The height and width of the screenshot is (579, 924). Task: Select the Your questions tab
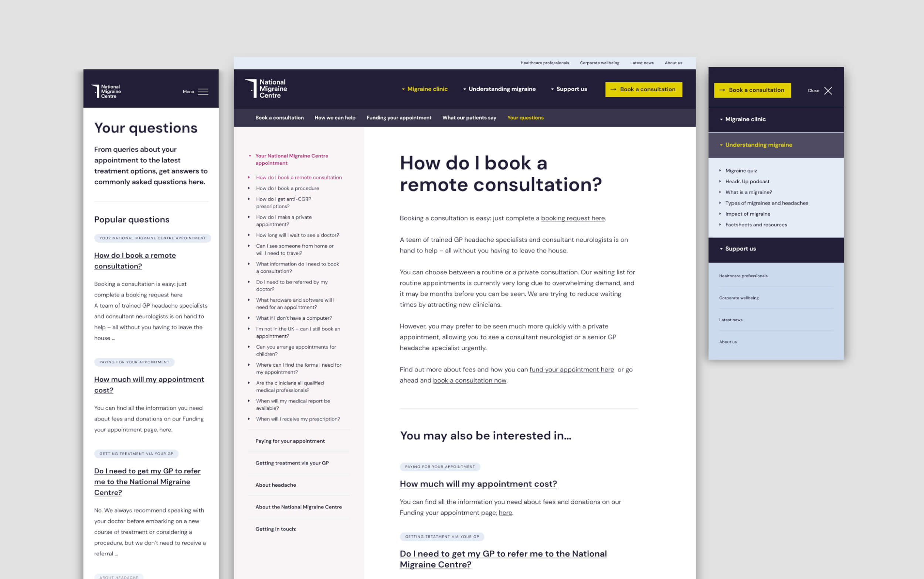click(x=526, y=118)
